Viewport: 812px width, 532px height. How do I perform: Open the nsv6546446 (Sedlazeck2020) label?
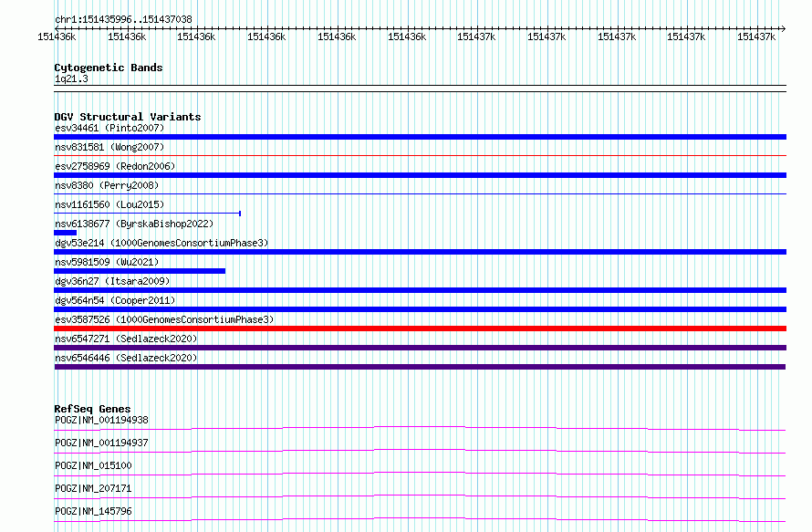click(x=126, y=358)
